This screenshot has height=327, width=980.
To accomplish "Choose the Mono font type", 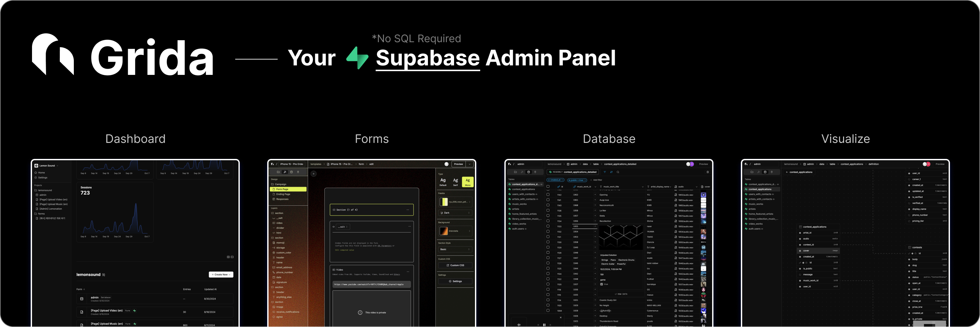I will click(467, 181).
